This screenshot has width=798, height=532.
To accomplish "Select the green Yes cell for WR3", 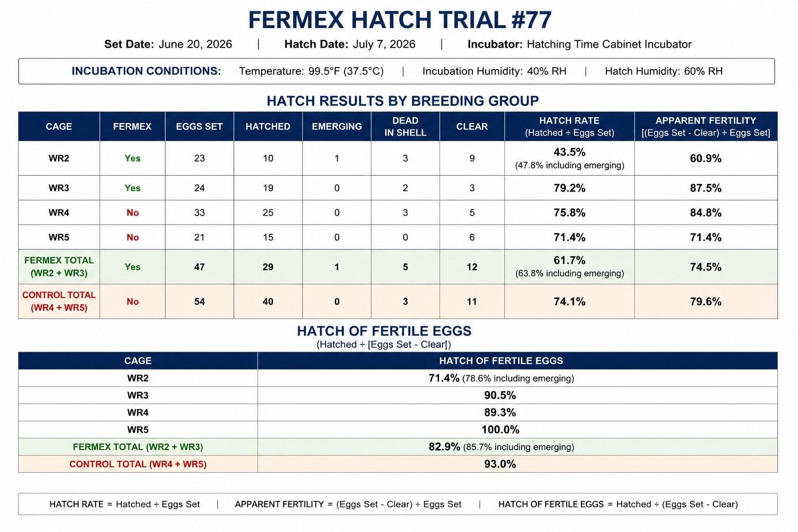I will coord(132,188).
